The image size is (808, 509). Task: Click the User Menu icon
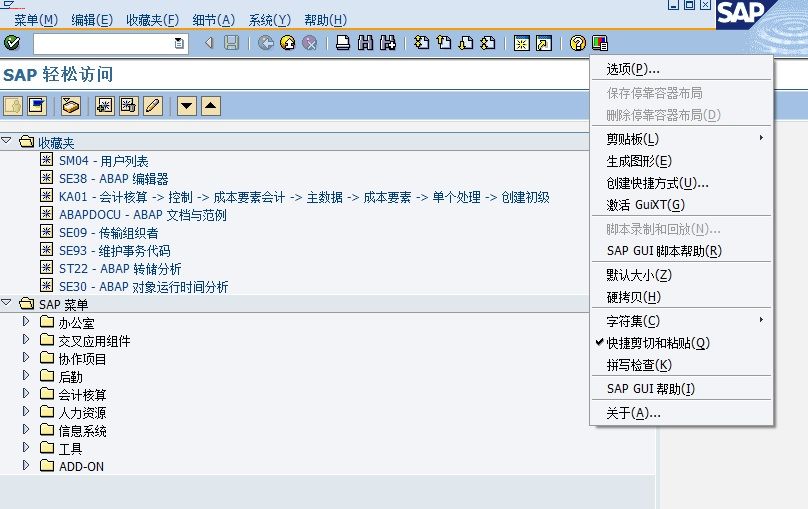(x=13, y=106)
